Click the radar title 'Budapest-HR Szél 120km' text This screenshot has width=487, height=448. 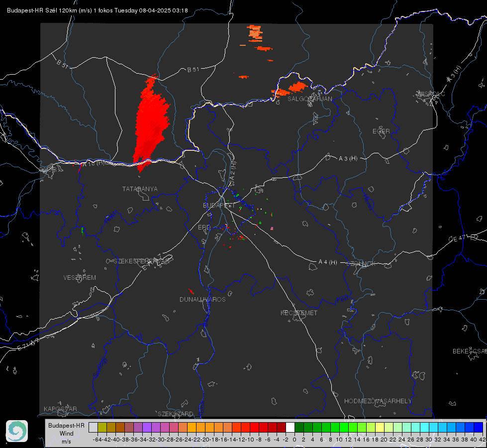(x=42, y=10)
